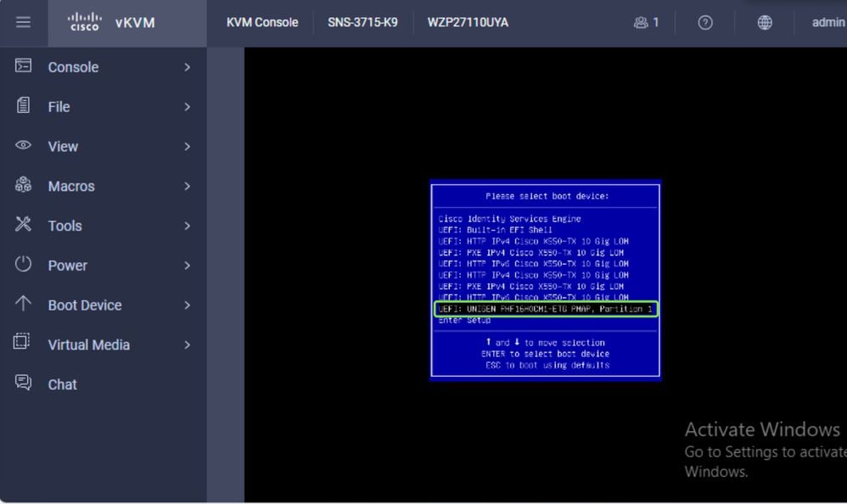The height and width of the screenshot is (504, 847).
Task: Click the File document icon in sidebar
Action: (x=23, y=105)
